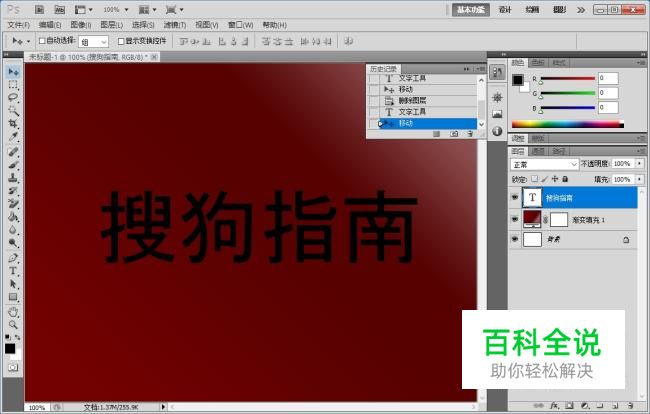Expand more workspaces chevron (>>)
Screen dimensions: 650x414
pos(581,10)
